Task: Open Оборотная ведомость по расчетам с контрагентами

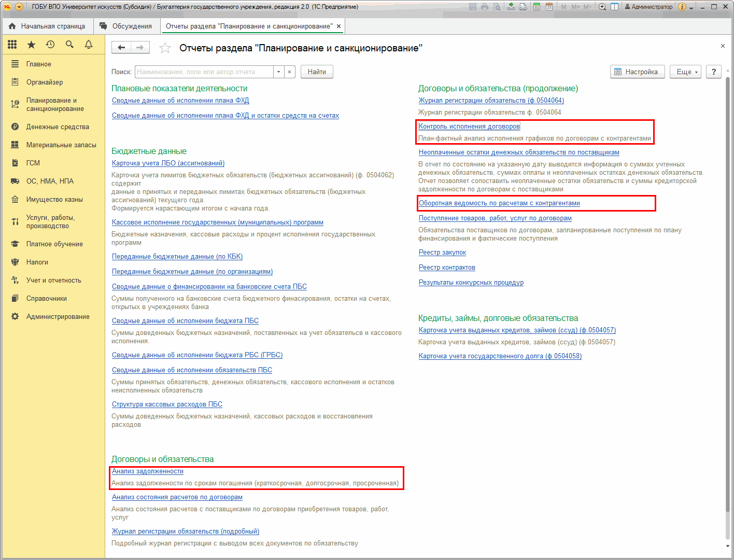Action: 499,203
